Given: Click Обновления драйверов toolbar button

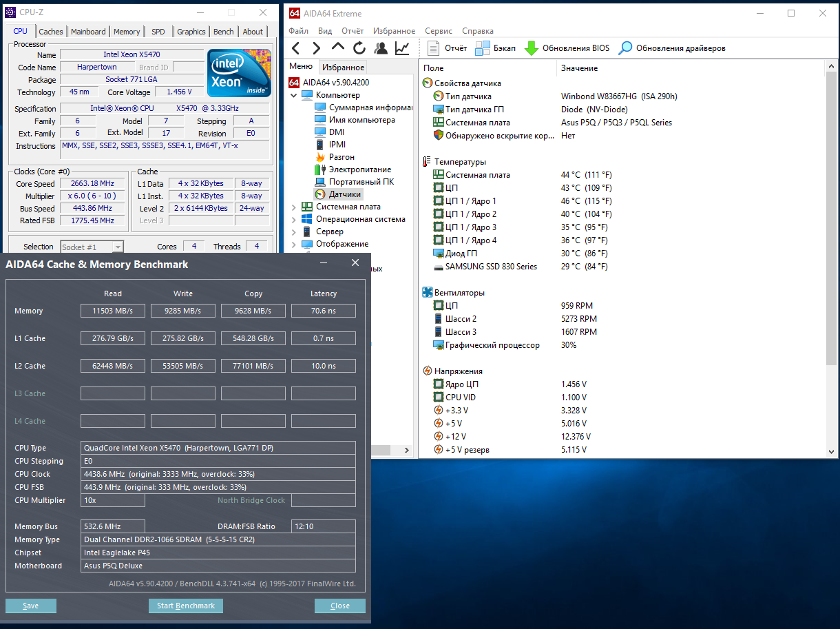Looking at the screenshot, I should point(671,48).
